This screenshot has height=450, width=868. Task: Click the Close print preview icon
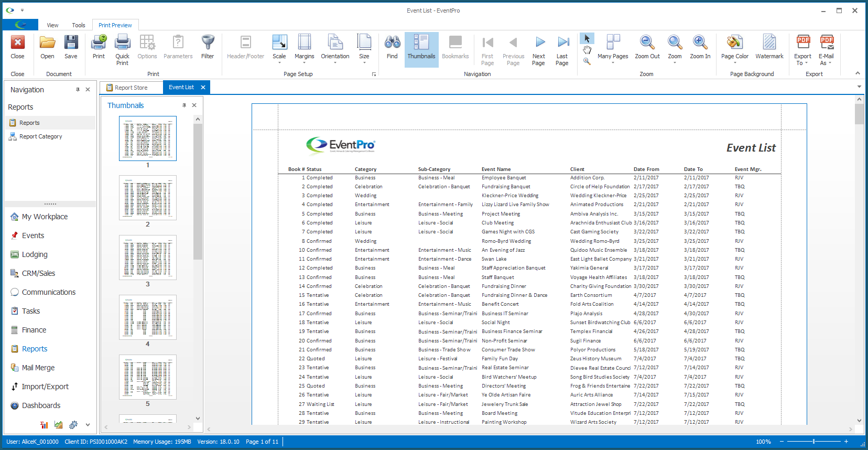[17, 47]
